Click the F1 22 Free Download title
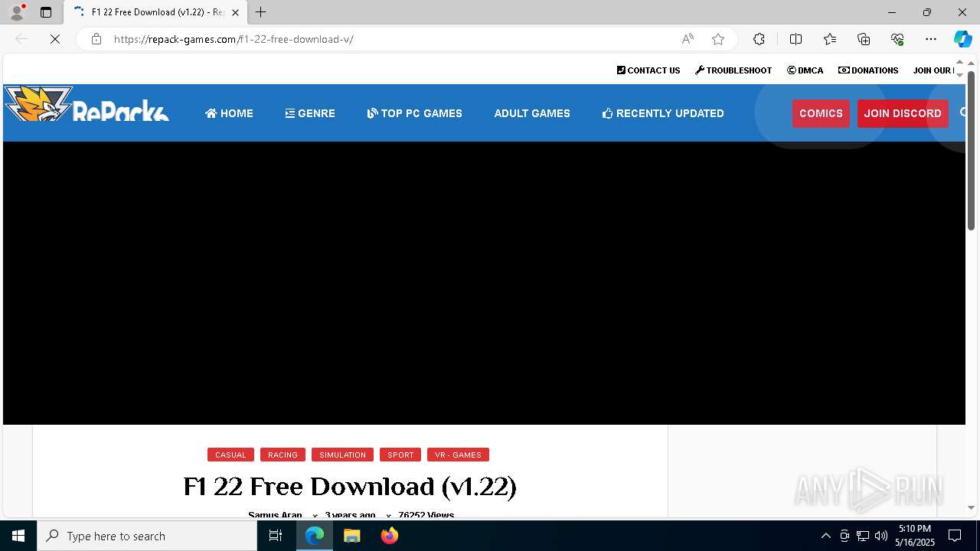This screenshot has width=980, height=551. (350, 487)
